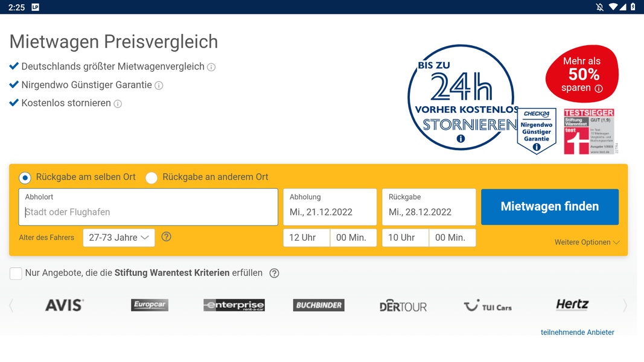
Task: Tap the Buchbinder logo
Action: click(319, 305)
